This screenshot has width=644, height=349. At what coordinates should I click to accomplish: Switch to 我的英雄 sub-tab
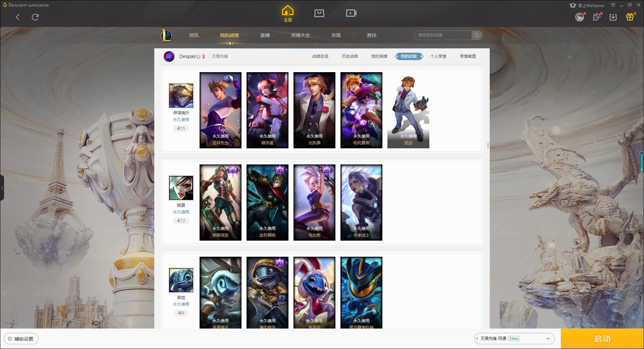(379, 56)
